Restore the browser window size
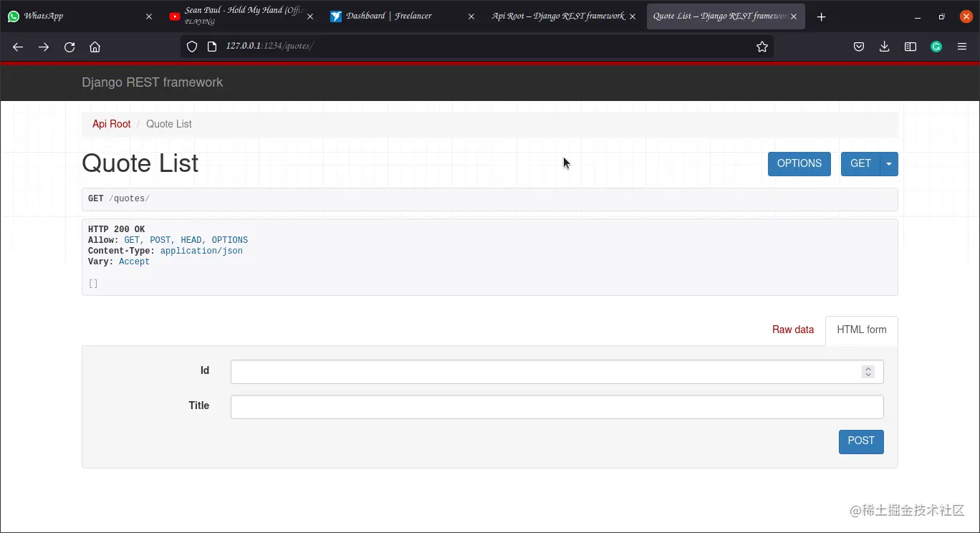 tap(942, 16)
